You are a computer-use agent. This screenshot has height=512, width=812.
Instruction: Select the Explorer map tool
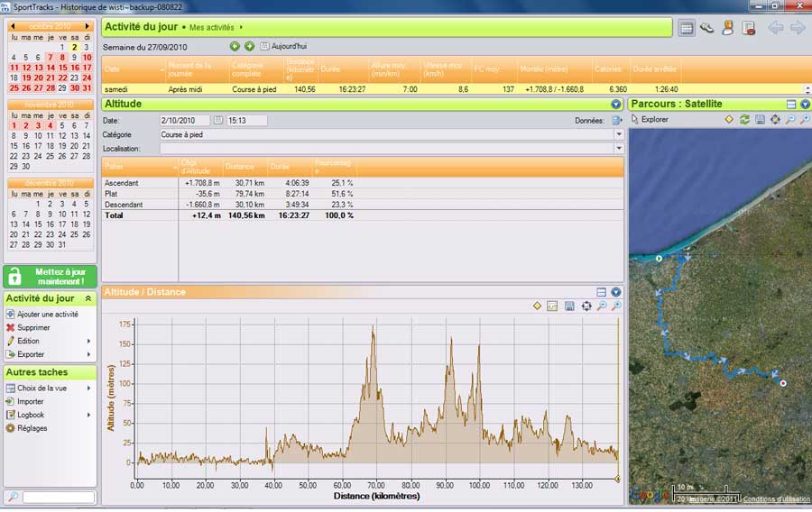[650, 120]
